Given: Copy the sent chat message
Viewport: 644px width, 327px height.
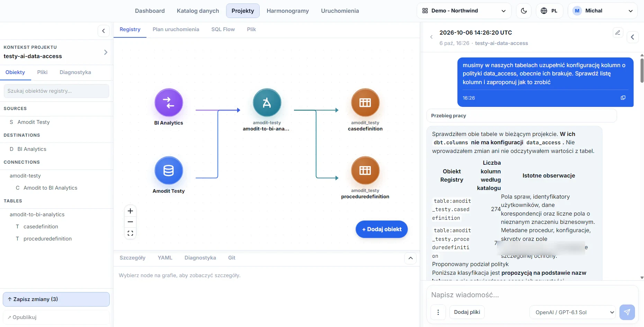Looking at the screenshot, I should 623,98.
